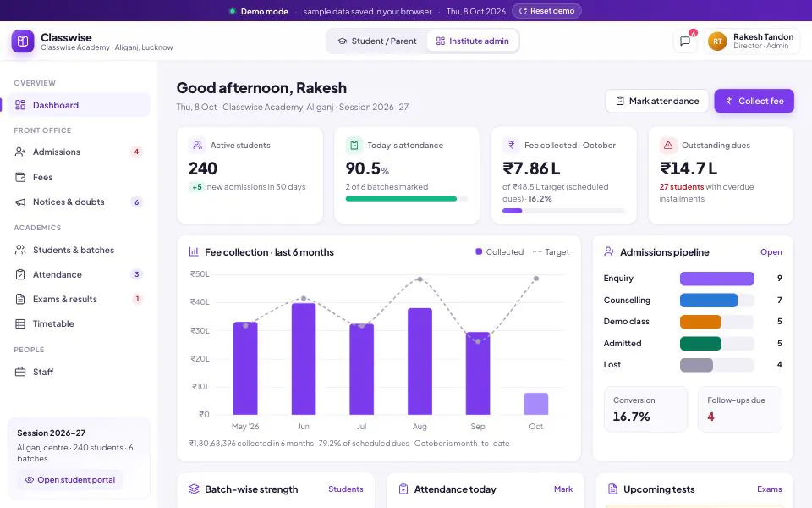Click the Mark link on Attendance today

click(x=563, y=489)
